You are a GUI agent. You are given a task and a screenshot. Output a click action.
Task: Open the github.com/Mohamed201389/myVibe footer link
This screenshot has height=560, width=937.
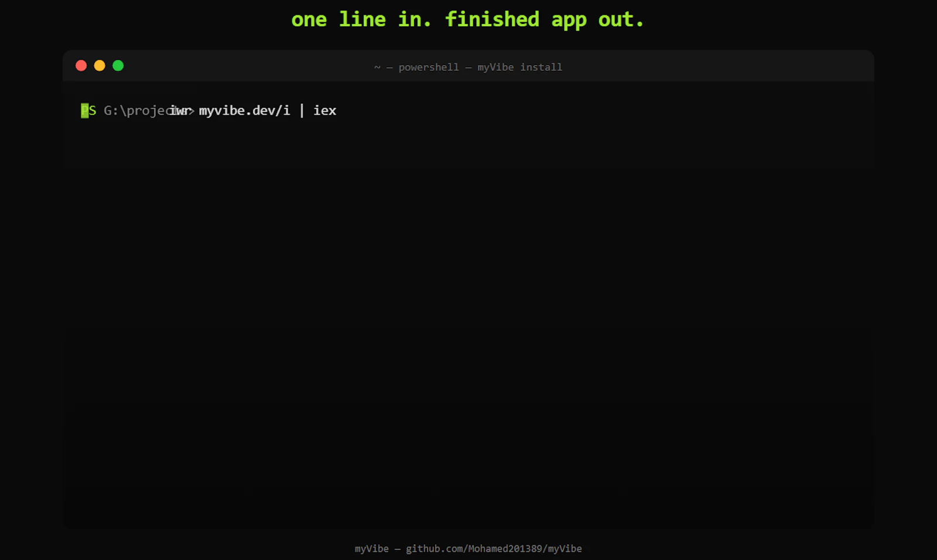coord(494,549)
